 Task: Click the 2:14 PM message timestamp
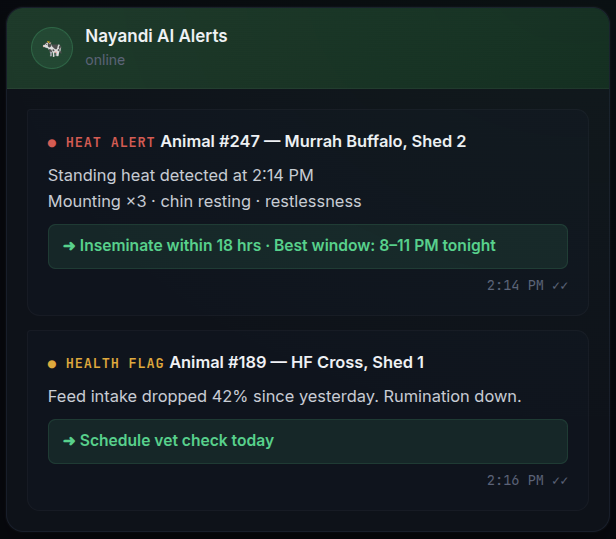pos(515,286)
